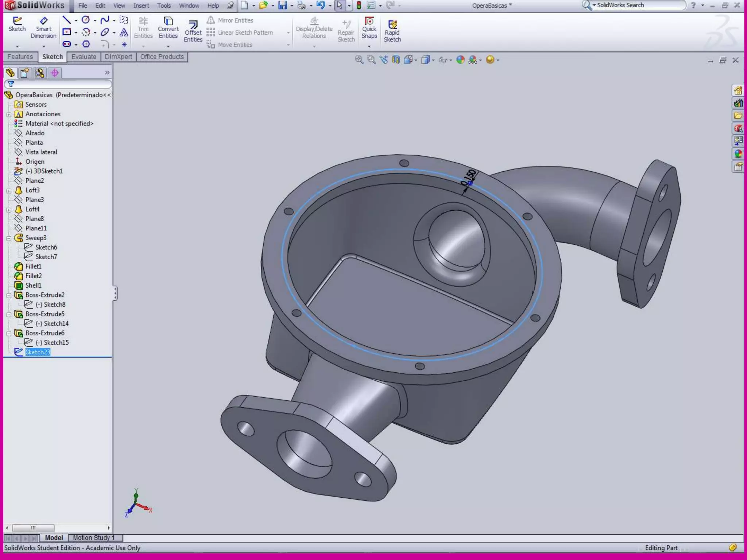Click Zoom to Fit magnifier icon
747x560 pixels.
(359, 60)
